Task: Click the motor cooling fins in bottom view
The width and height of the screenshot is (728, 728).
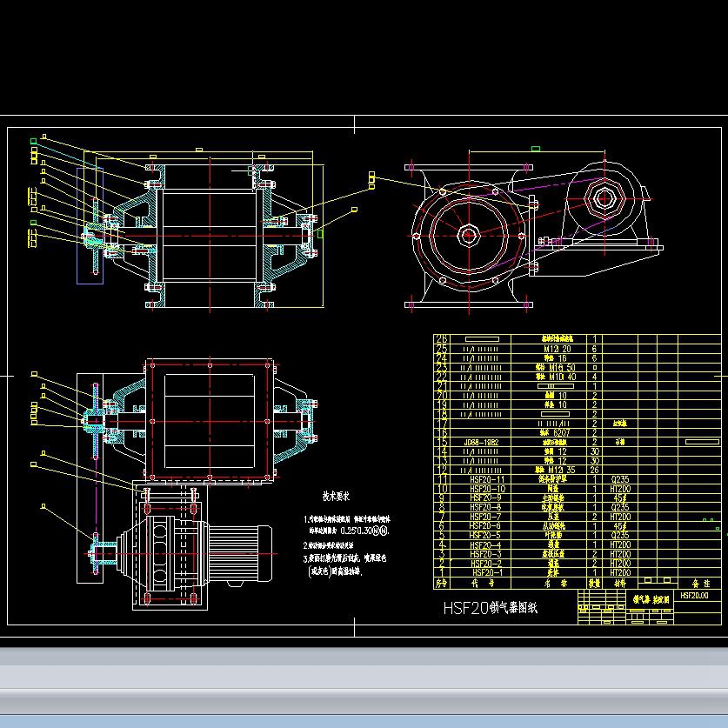Action: pyautogui.click(x=232, y=552)
